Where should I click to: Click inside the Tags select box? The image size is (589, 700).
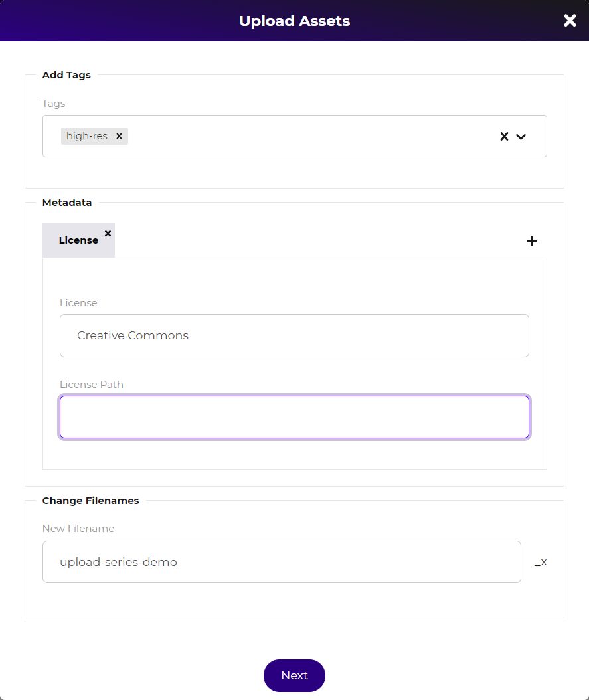[295, 136]
